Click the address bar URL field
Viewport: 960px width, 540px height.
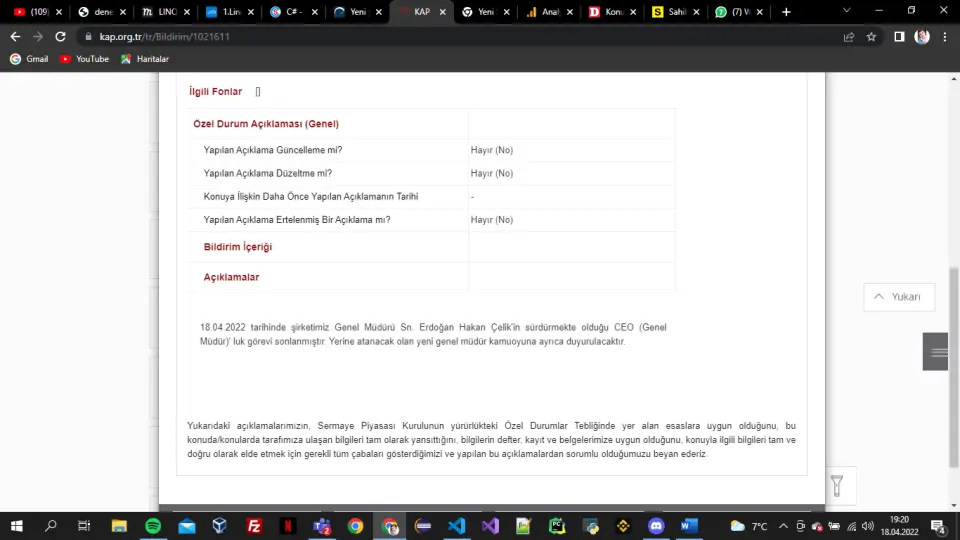pos(400,36)
